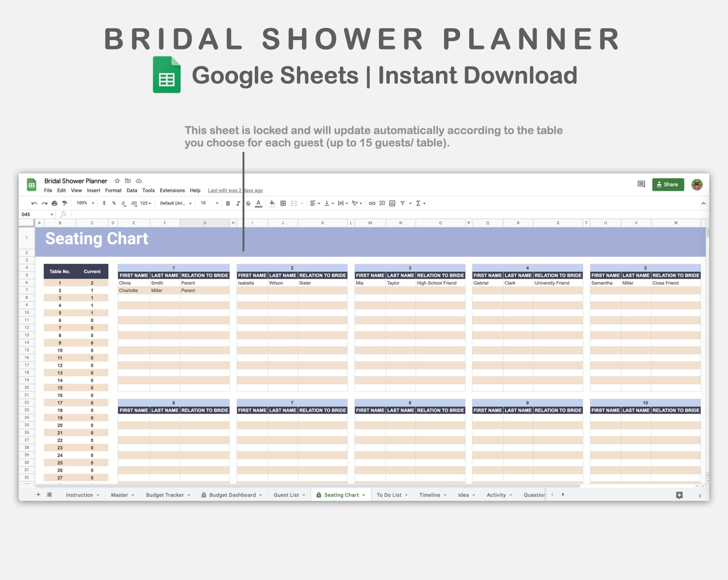Click the paint format icon
The height and width of the screenshot is (580, 728).
click(65, 203)
